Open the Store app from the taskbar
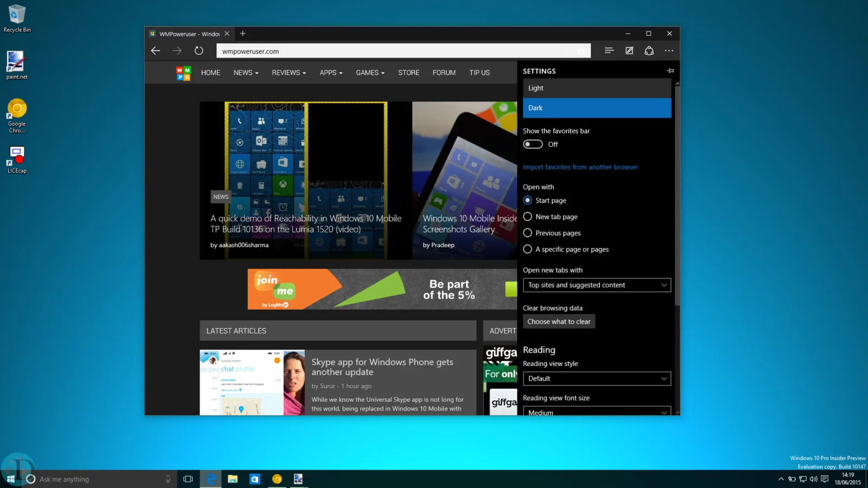Image resolution: width=868 pixels, height=488 pixels. [255, 479]
